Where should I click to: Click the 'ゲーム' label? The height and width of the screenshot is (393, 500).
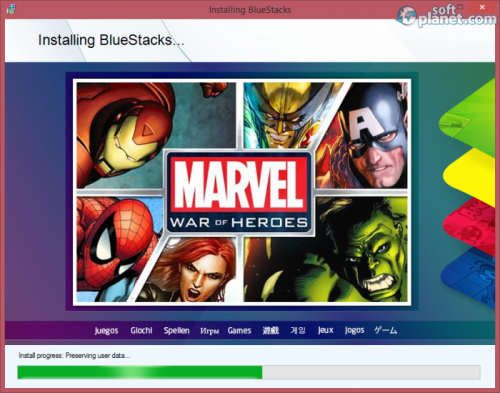click(x=385, y=330)
